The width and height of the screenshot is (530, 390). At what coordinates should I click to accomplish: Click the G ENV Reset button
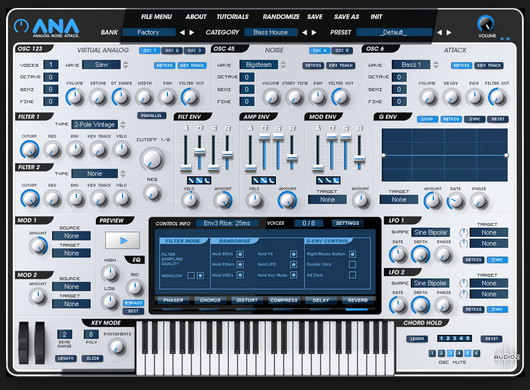tap(498, 119)
